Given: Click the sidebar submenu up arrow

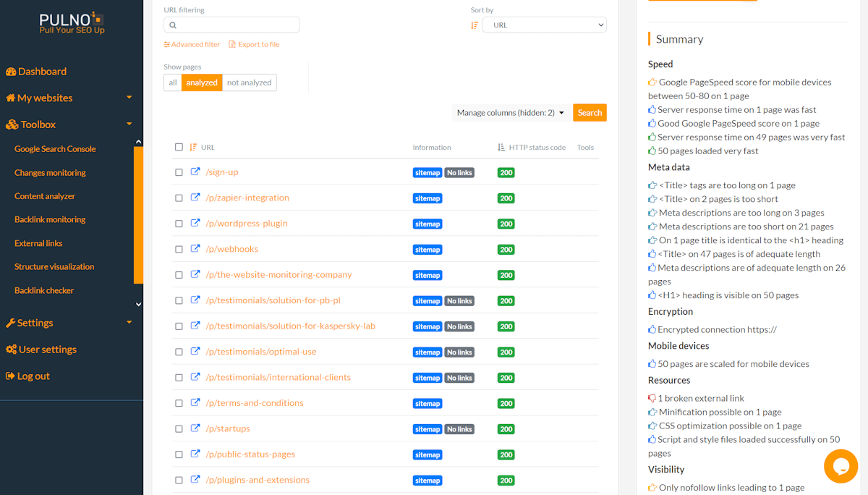Looking at the screenshot, I should point(138,143).
